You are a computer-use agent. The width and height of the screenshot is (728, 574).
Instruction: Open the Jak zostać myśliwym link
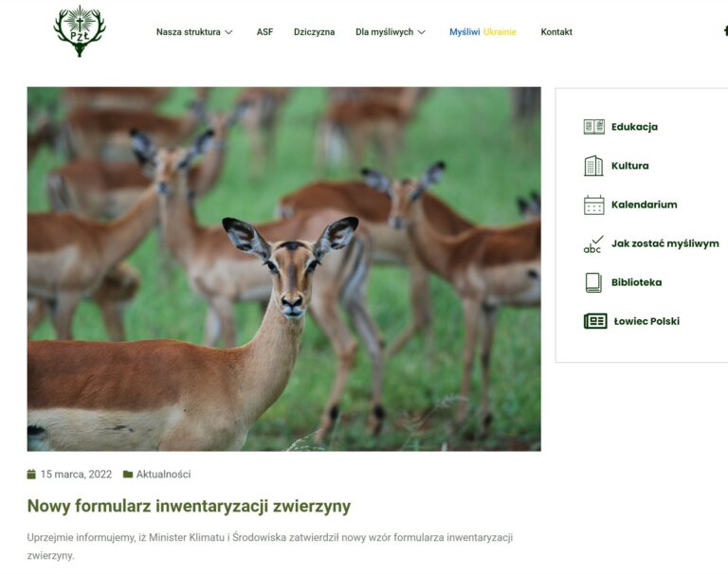[x=664, y=243]
